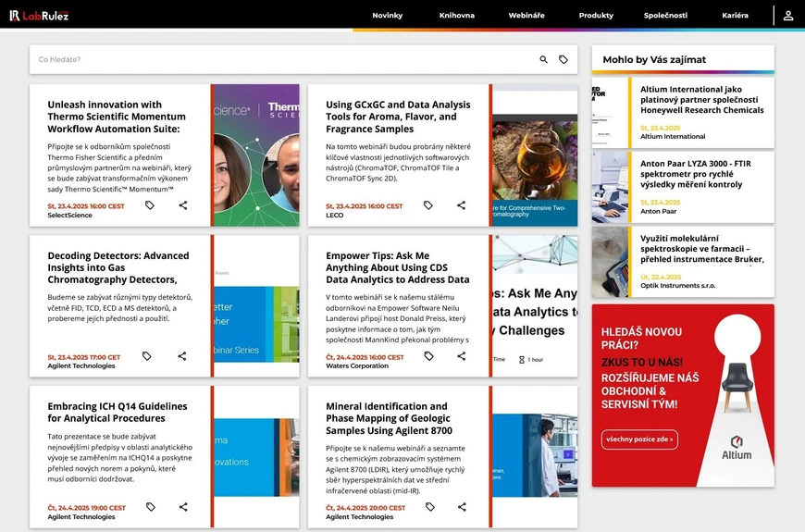Open 'Using GCxGC and Data Analysis Tools' title
Screen dimensions: 805x532
398,117
